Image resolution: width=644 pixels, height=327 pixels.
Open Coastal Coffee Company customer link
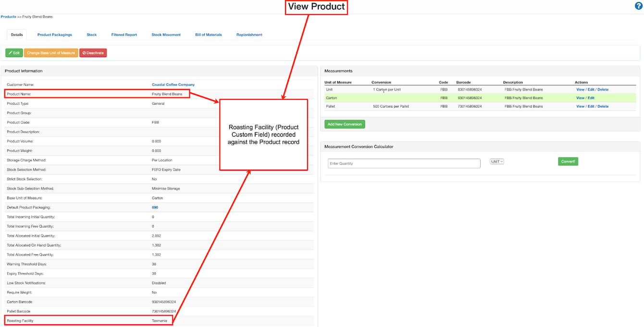173,85
